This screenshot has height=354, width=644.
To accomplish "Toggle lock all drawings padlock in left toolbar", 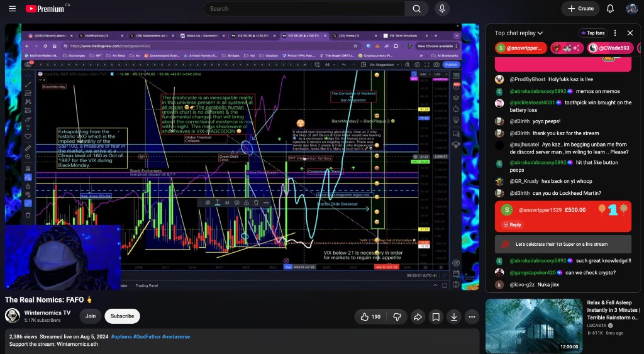I will [x=28, y=186].
